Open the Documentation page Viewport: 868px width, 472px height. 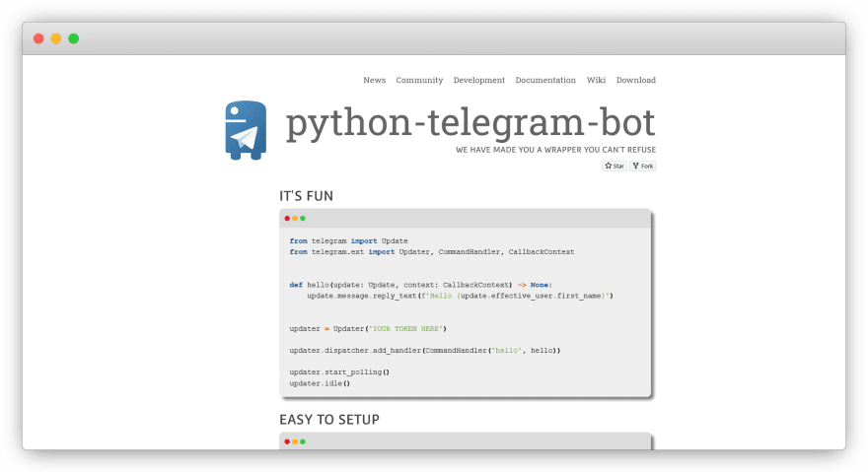click(545, 80)
